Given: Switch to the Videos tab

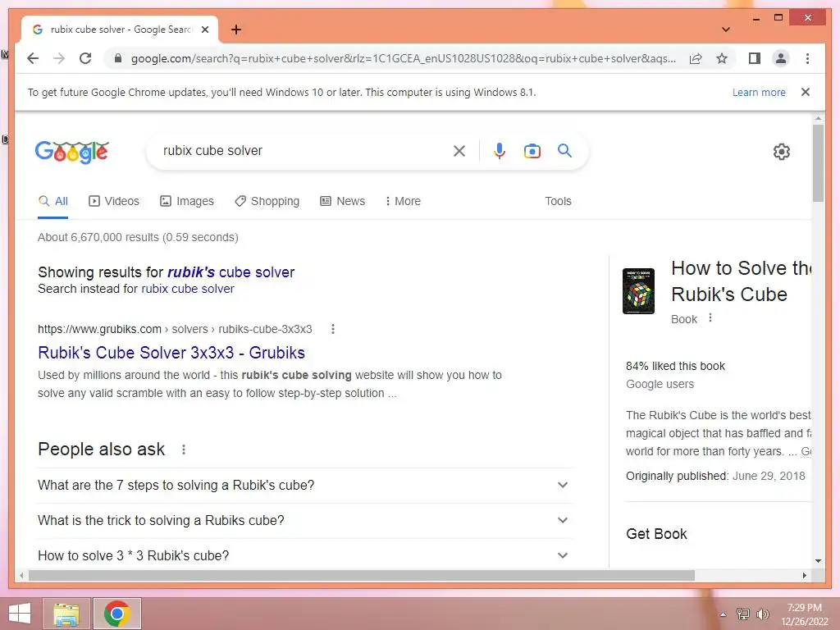Looking at the screenshot, I should [113, 202].
